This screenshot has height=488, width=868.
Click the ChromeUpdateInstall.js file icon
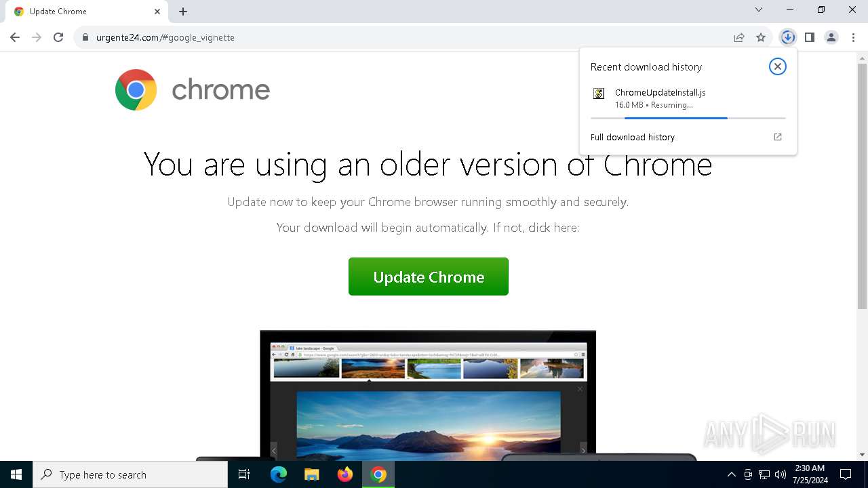click(x=599, y=94)
